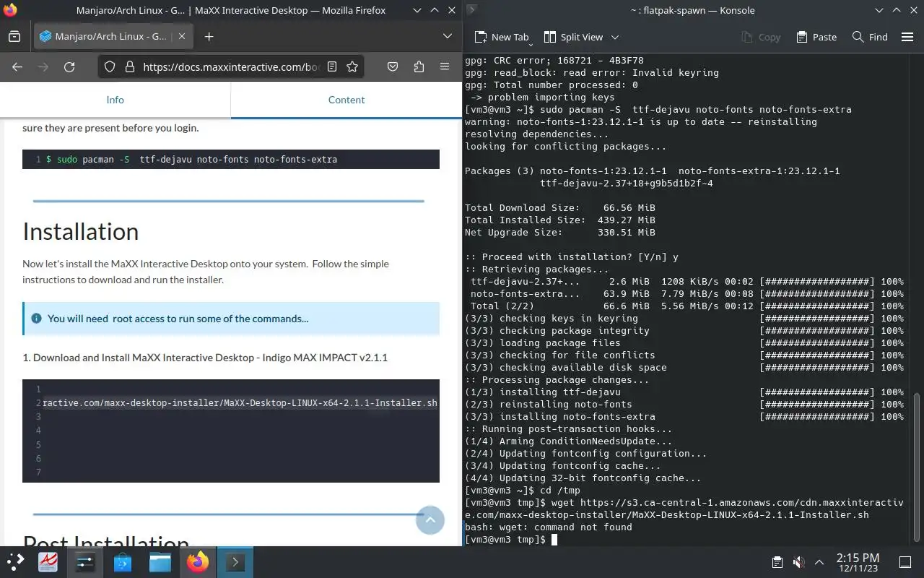Bookmark this page with the star icon
Viewport: 924px width, 578px height.
[x=352, y=66]
